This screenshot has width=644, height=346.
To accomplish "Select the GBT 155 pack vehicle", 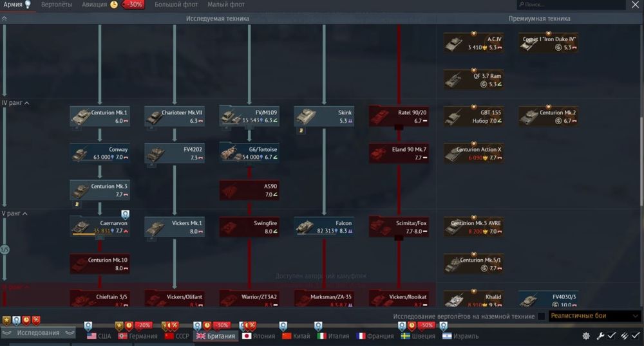I will 473,116.
